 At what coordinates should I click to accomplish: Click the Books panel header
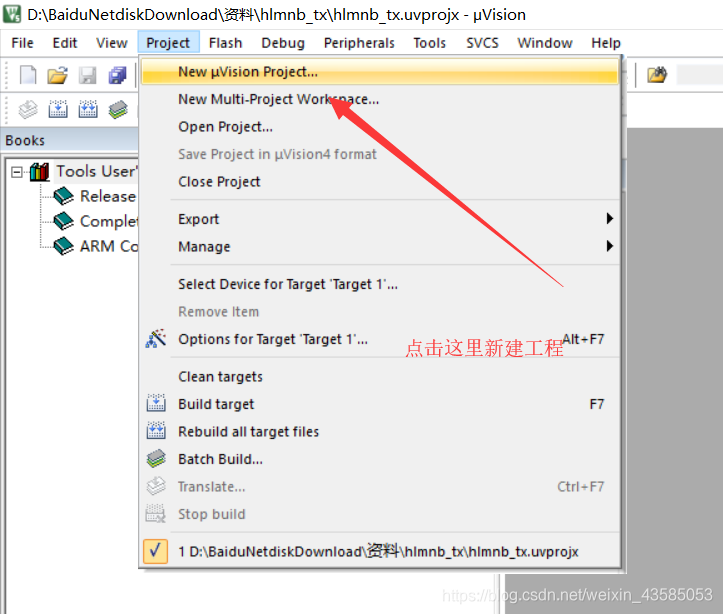click(69, 140)
